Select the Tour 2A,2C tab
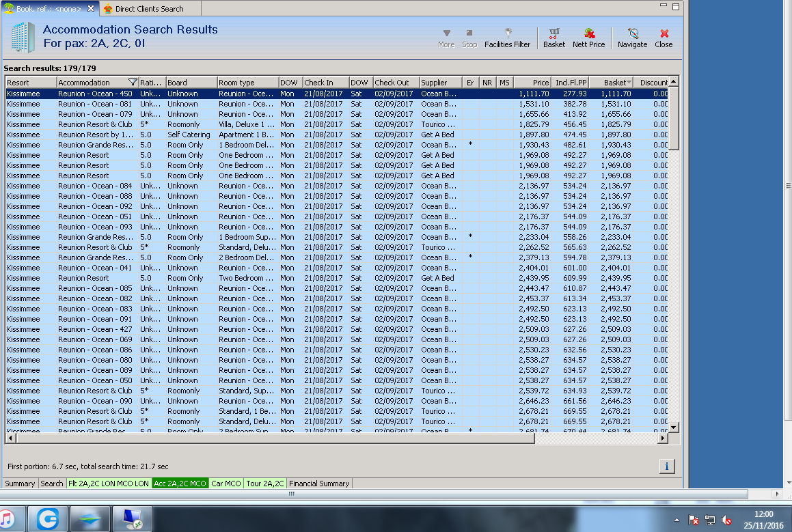Viewport: 792px width, 532px height. 264,484
